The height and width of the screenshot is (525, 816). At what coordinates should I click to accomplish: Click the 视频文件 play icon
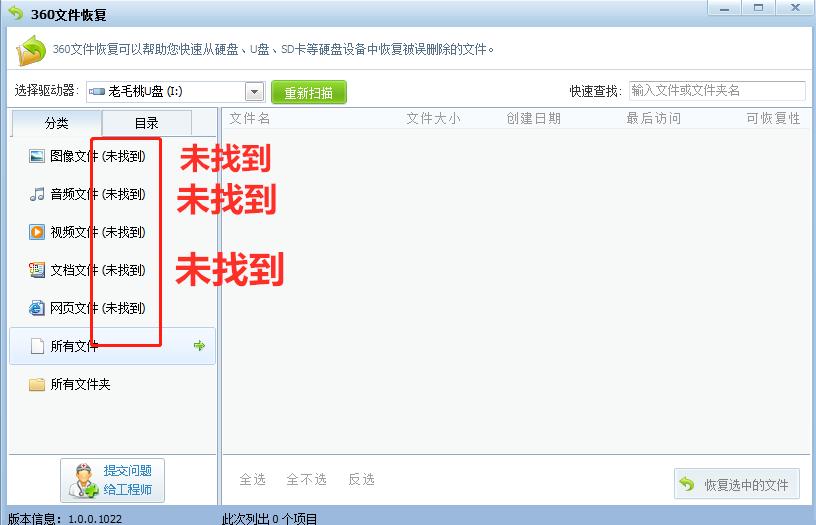tap(36, 232)
